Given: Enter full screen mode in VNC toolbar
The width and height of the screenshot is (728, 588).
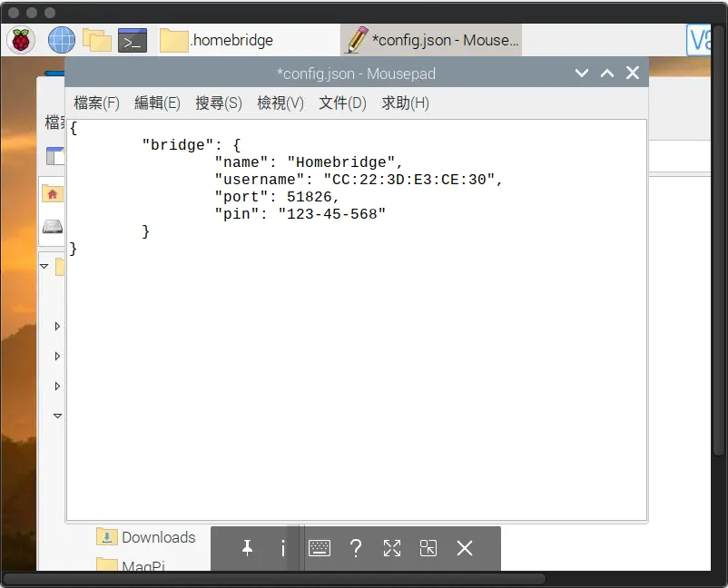Looking at the screenshot, I should pyautogui.click(x=392, y=548).
